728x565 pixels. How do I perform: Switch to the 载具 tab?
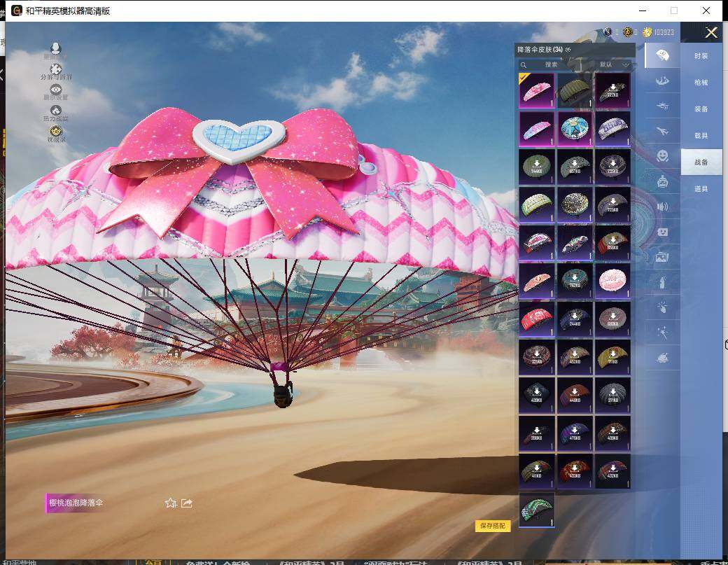pos(701,135)
